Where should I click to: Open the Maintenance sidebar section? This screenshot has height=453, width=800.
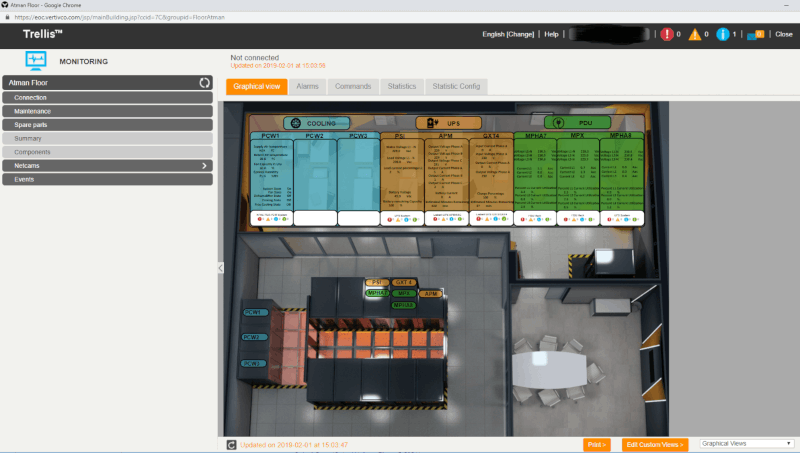(x=107, y=111)
